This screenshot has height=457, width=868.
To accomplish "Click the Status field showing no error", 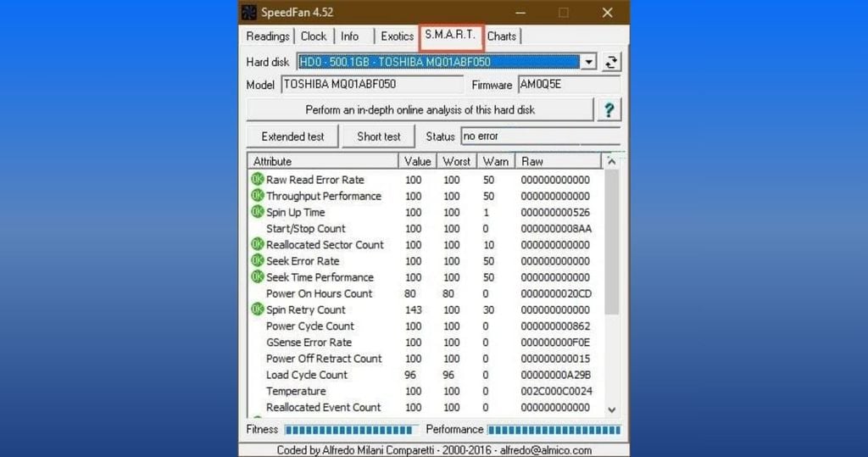I will point(540,137).
